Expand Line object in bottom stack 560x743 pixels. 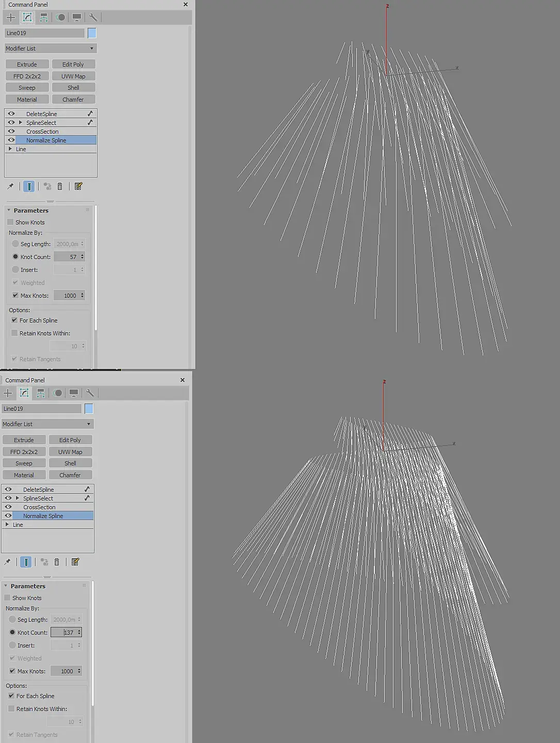[7, 524]
